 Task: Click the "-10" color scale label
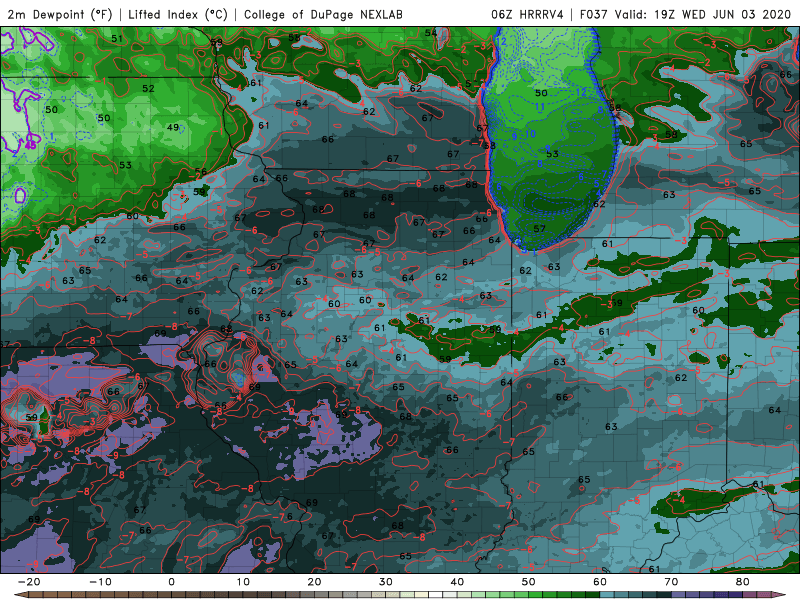click(x=100, y=582)
